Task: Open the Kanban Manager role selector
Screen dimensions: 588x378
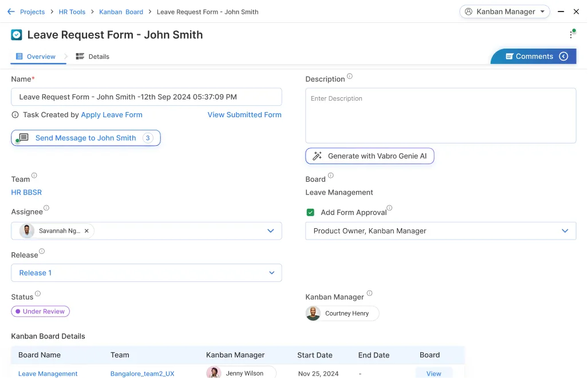Action: [x=504, y=11]
